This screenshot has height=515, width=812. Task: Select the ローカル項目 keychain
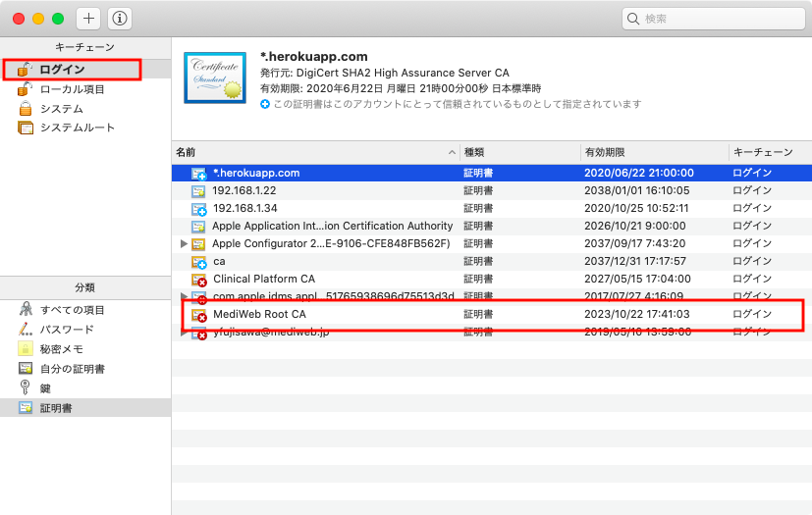(x=85, y=89)
